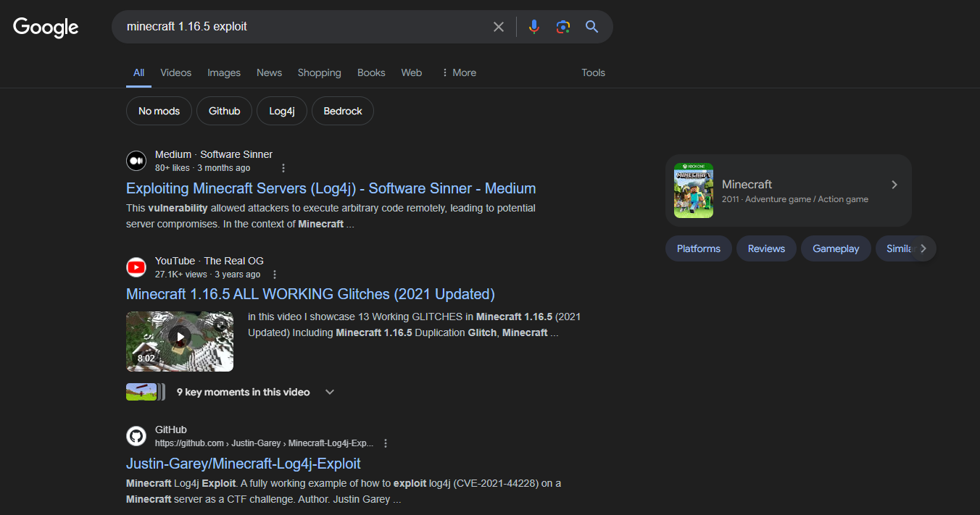This screenshot has height=515, width=980.
Task: Open Minecraft 1.16.5 ALL WORKING Glitches link
Action: point(310,294)
